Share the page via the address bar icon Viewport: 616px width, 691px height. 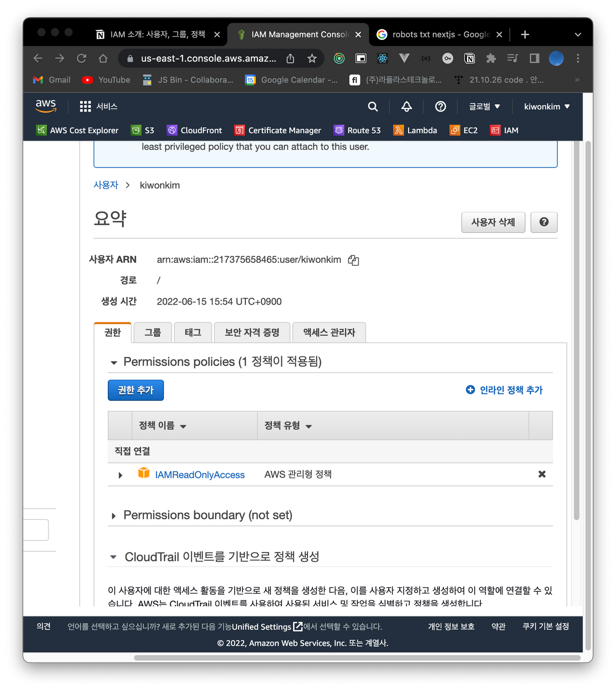click(x=290, y=58)
